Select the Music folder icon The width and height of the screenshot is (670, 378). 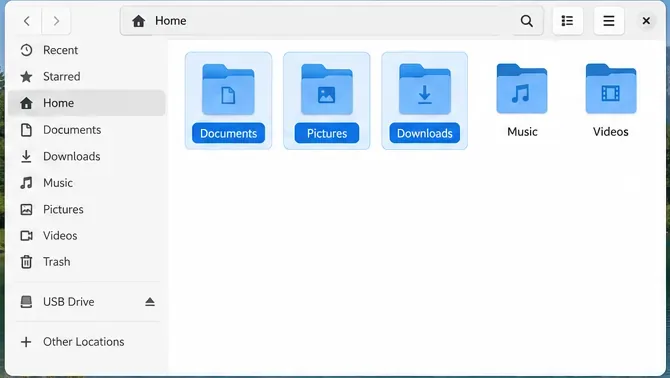522,89
